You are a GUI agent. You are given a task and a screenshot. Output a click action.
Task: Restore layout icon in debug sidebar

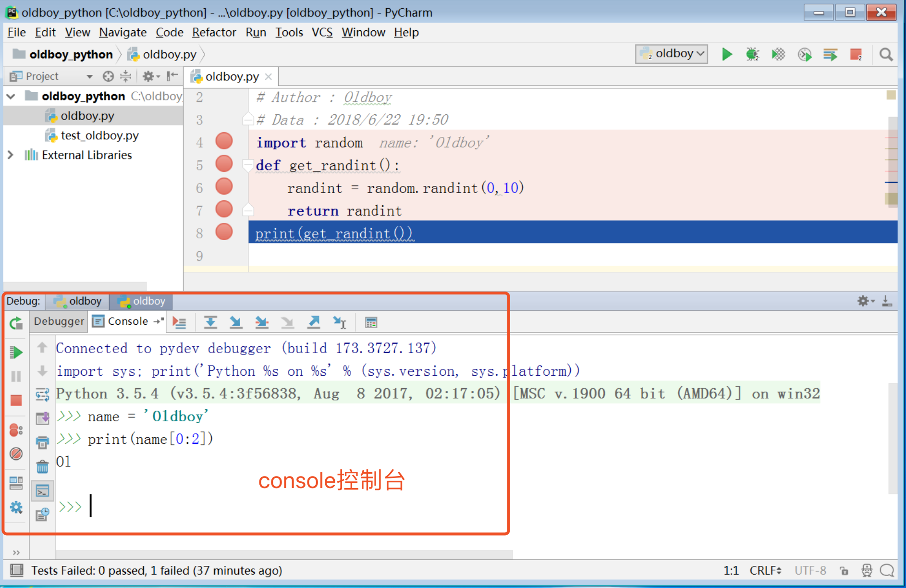click(x=16, y=483)
